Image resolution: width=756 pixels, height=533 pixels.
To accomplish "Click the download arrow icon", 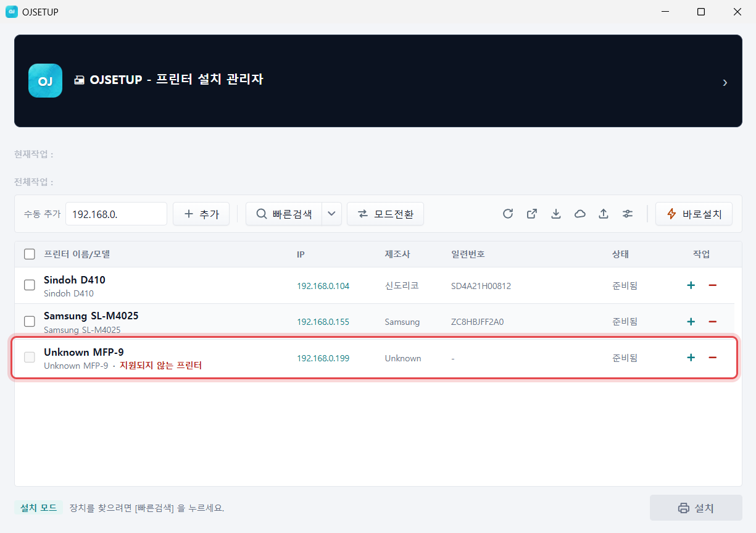I will click(x=556, y=214).
